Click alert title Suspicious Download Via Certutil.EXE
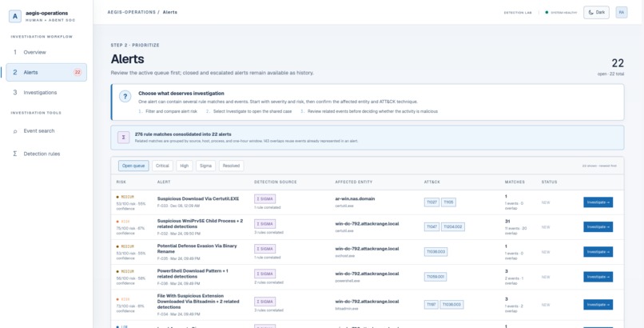The width and height of the screenshot is (644, 328). [198, 199]
